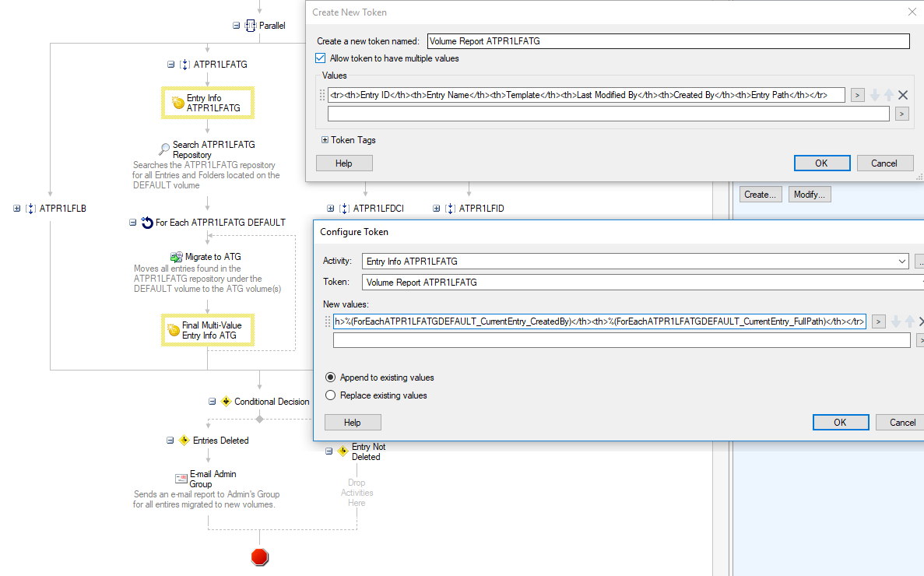Click the Conditional Decision diamond icon
Viewport: 924px width, 576px height.
point(226,401)
